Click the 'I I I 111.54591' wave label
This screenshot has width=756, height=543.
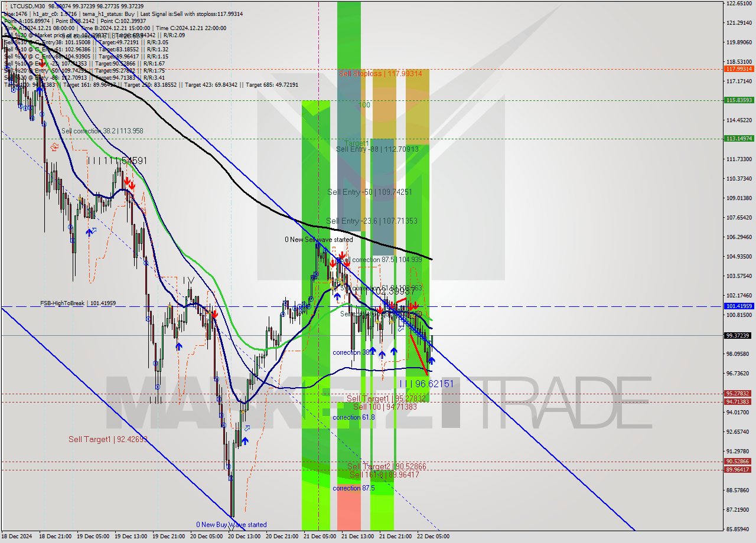point(117,161)
